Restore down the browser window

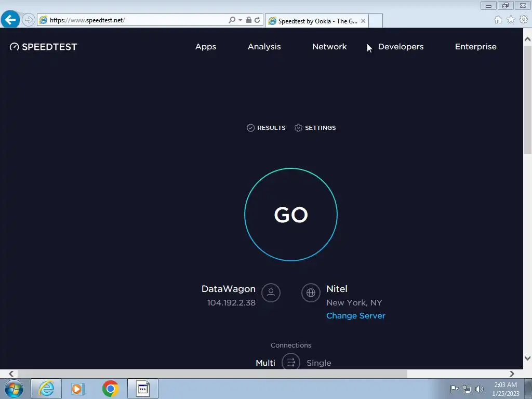(x=506, y=6)
